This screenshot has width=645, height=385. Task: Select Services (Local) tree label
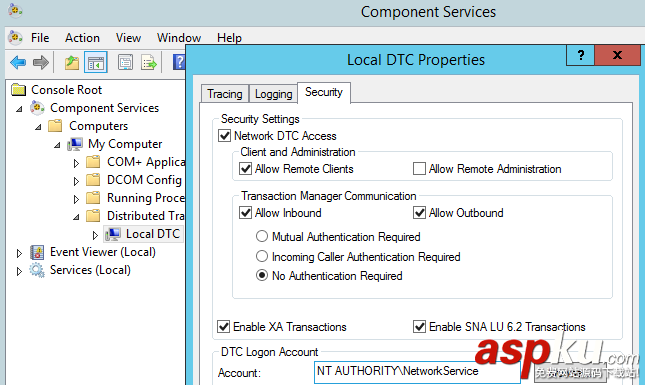click(90, 270)
